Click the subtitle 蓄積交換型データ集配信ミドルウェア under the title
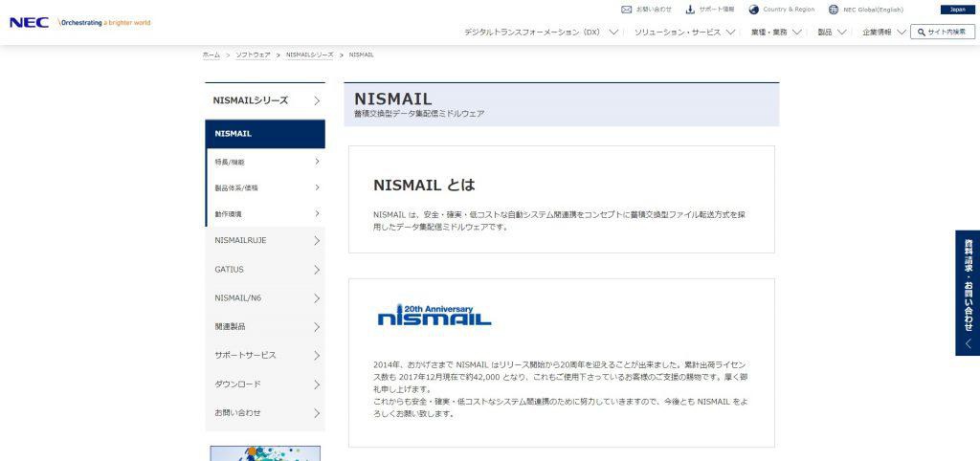The image size is (980, 461). click(419, 114)
